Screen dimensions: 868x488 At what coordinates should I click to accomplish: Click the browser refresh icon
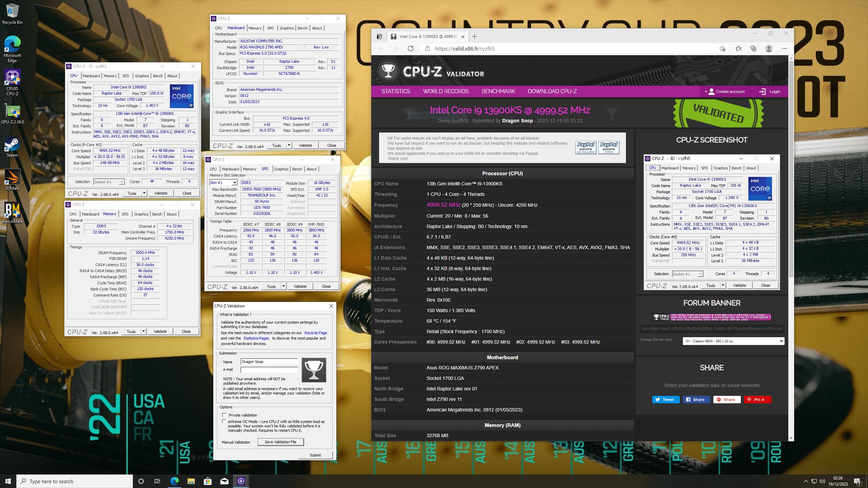pos(411,48)
